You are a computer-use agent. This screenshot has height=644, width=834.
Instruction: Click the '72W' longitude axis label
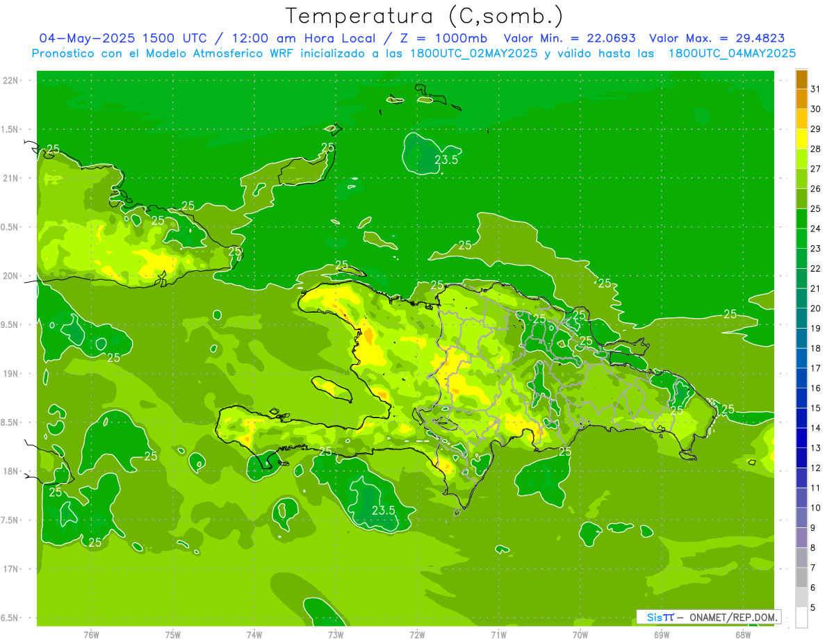tap(417, 635)
